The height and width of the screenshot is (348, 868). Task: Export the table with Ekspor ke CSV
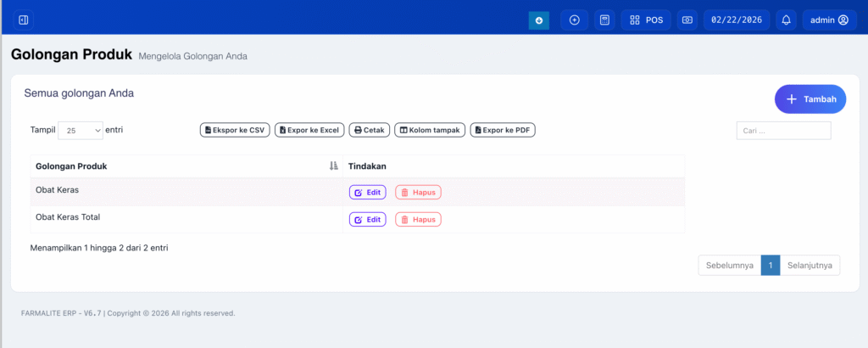coord(234,130)
